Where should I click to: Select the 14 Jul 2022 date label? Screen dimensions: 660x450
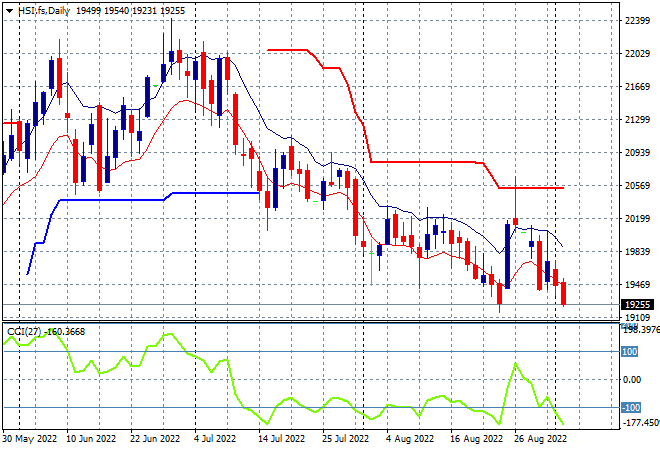point(281,439)
